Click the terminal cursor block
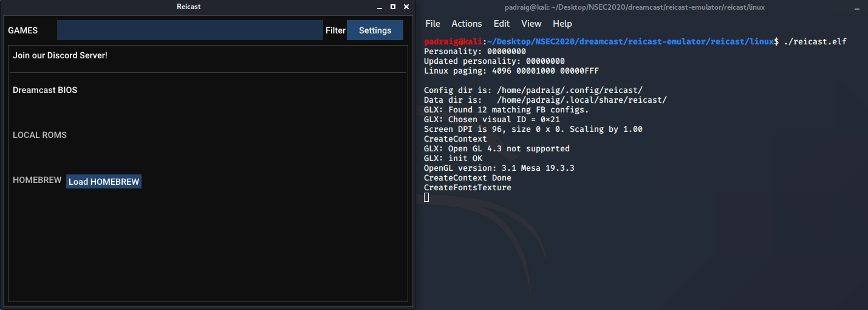 [426, 197]
